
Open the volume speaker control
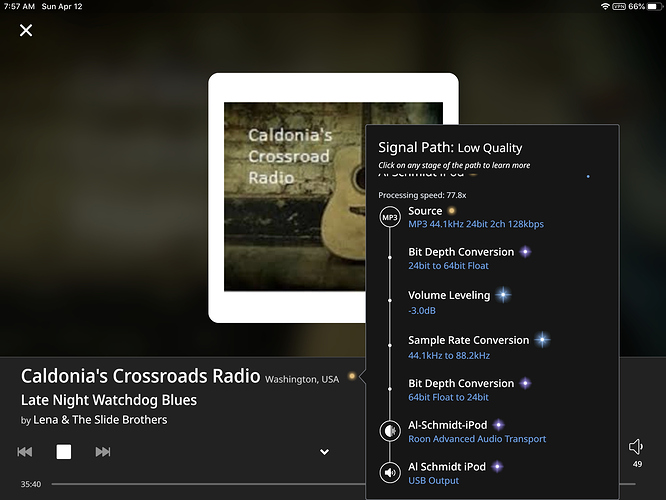[x=636, y=446]
